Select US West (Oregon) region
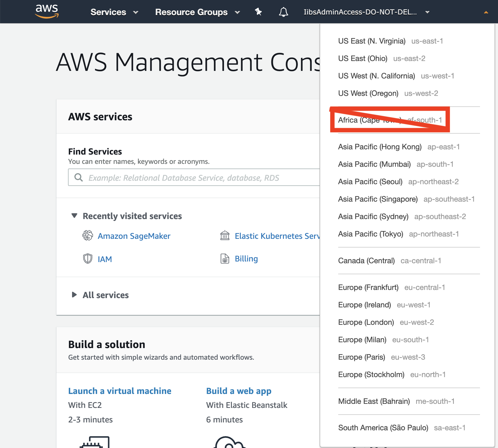This screenshot has height=448, width=498. tap(388, 93)
